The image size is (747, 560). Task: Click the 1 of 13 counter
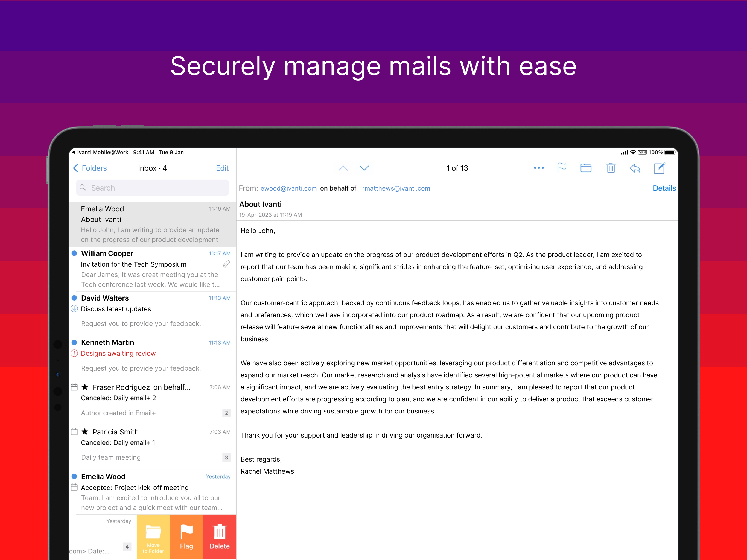click(457, 168)
